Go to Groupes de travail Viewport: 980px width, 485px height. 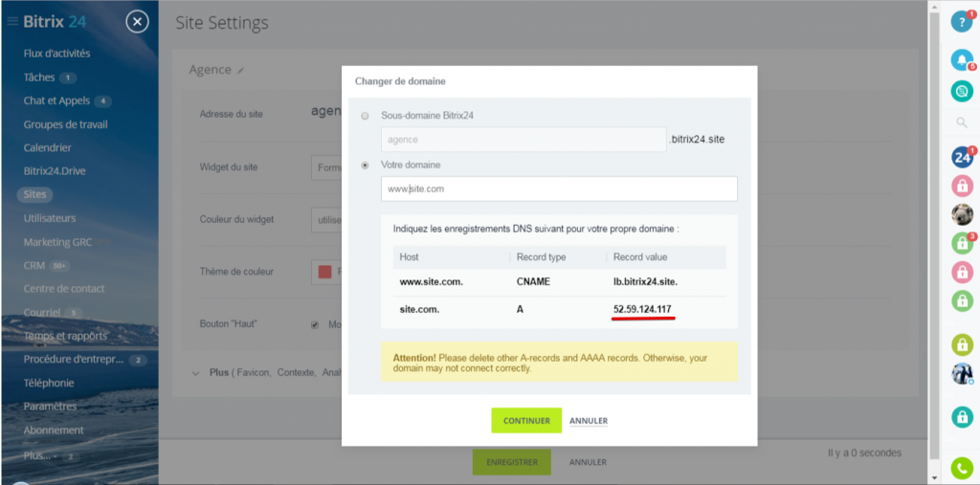point(66,124)
